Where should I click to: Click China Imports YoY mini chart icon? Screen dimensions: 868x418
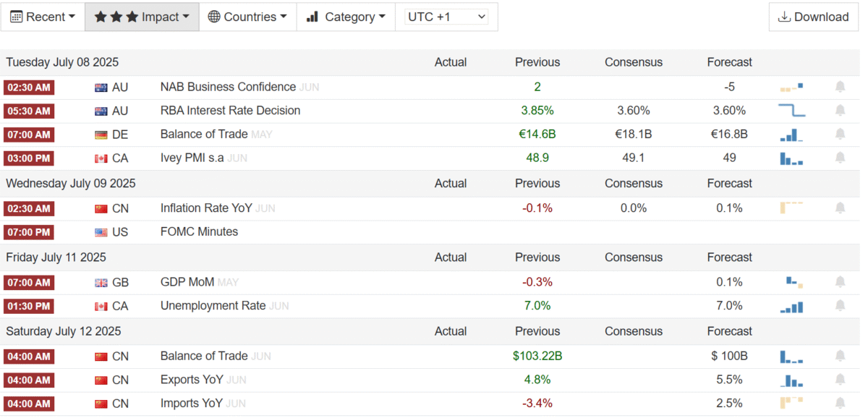point(791,404)
